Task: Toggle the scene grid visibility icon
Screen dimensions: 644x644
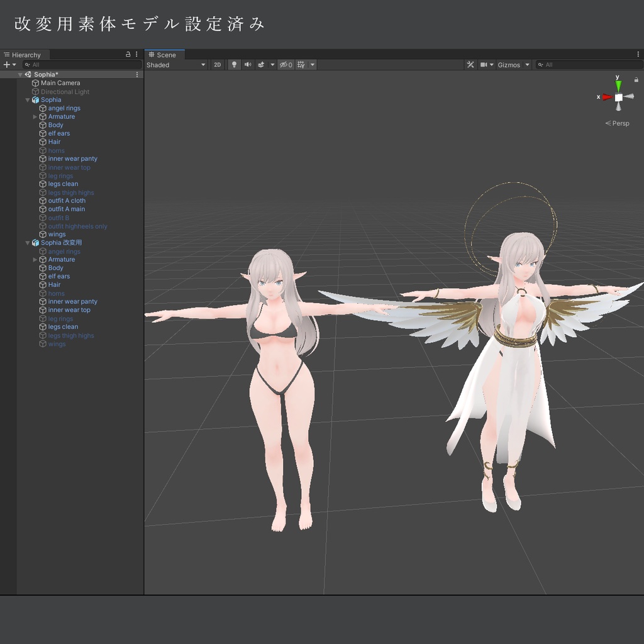Action: [x=301, y=64]
